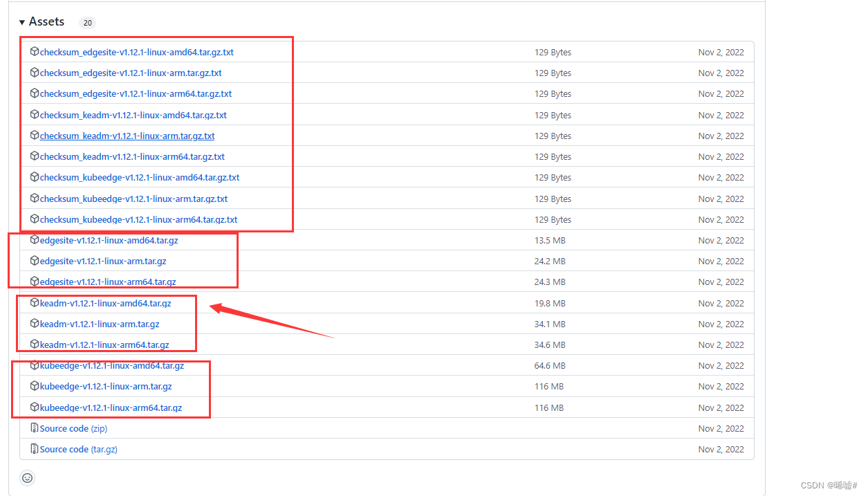The image size is (868, 496).
Task: Download checksum_keadm-v1.12.1-linux-arm.tar.gz.txt
Action: (127, 136)
